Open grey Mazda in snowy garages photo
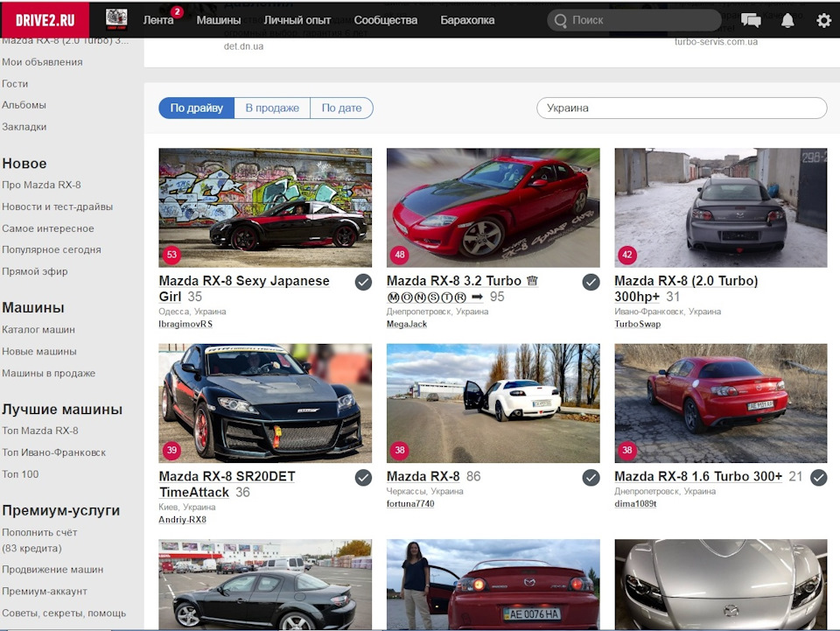The image size is (840, 631). [721, 207]
